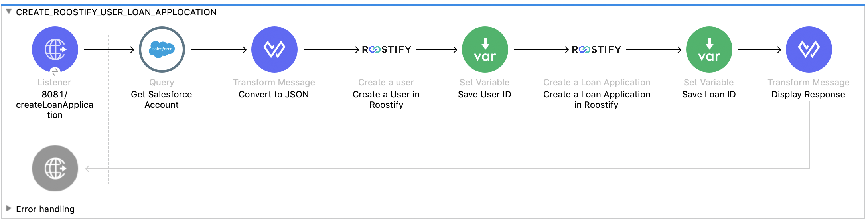This screenshot has height=221, width=868.
Task: Click the Create a User in Roostify label
Action: pyautogui.click(x=386, y=99)
